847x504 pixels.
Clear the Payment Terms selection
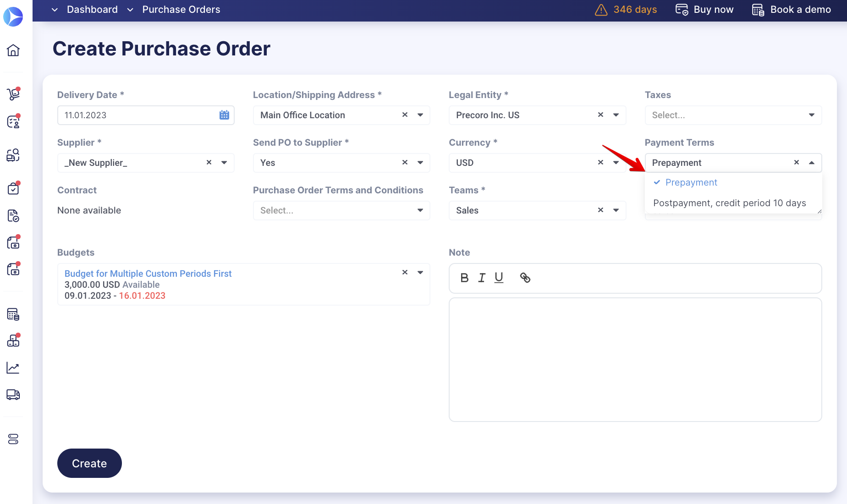(797, 162)
